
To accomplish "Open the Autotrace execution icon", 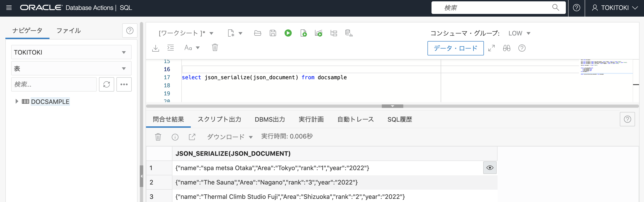I will tap(318, 33).
